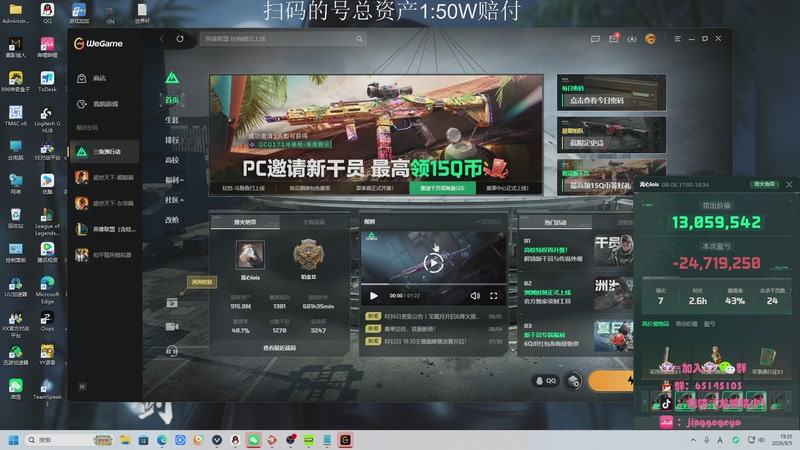Expand the 社区 submenu
The image size is (800, 450).
click(174, 199)
